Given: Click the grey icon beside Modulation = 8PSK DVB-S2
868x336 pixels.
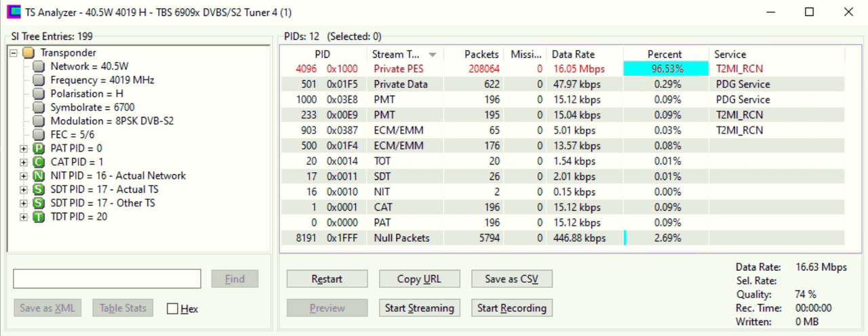Looking at the screenshot, I should [38, 121].
